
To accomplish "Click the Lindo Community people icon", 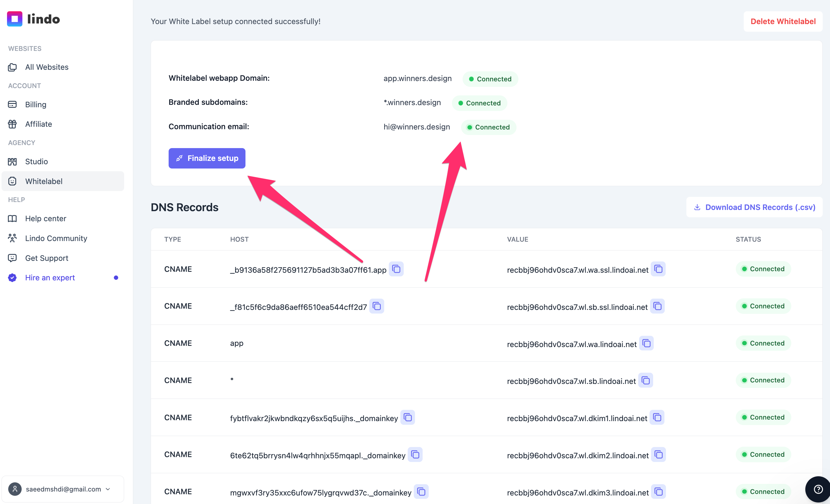I will (x=13, y=238).
